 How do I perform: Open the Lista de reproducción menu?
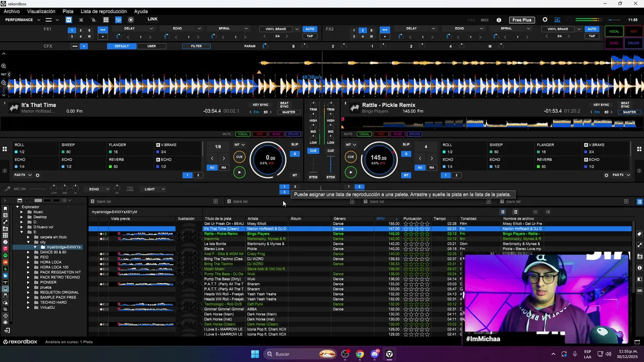coord(104,11)
